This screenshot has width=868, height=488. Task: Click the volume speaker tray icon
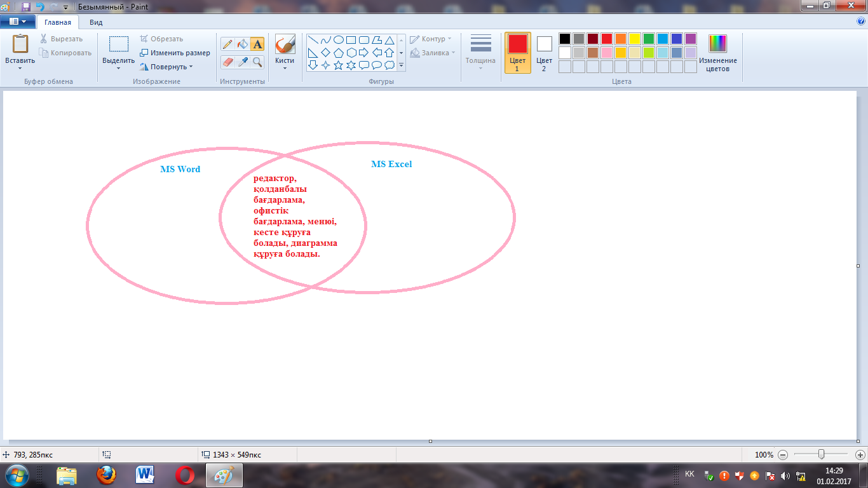785,475
